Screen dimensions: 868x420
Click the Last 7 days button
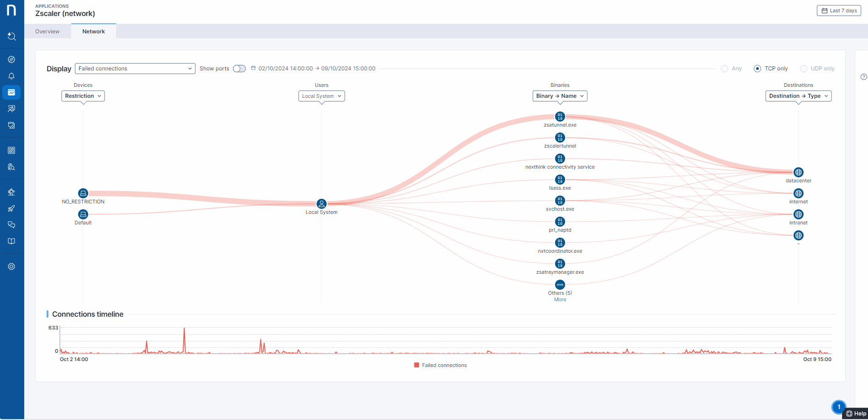839,11
